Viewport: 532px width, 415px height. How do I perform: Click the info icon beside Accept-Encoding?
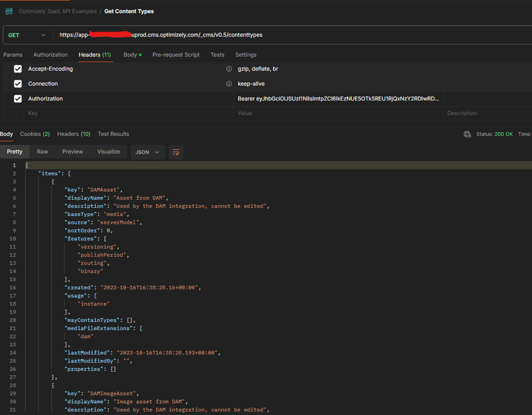pyautogui.click(x=229, y=69)
